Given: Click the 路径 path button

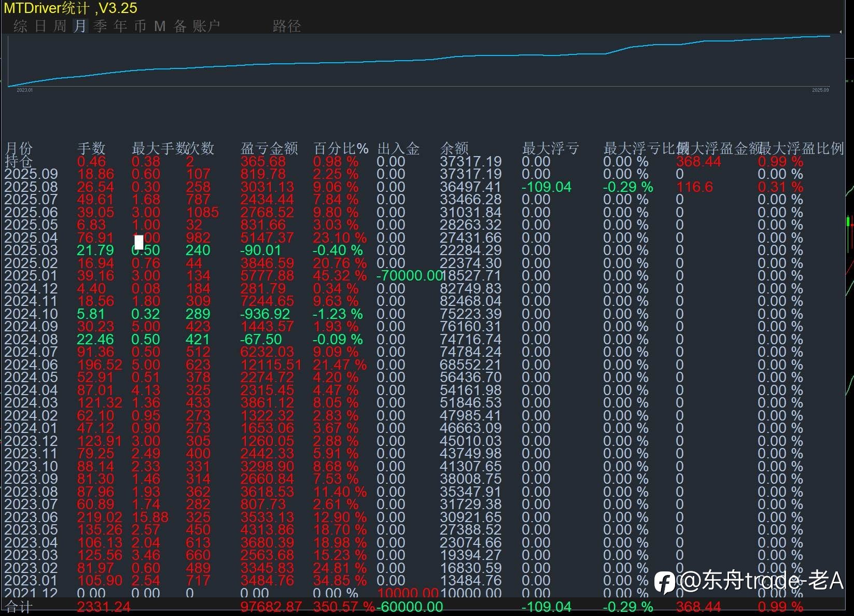Looking at the screenshot, I should [x=287, y=26].
